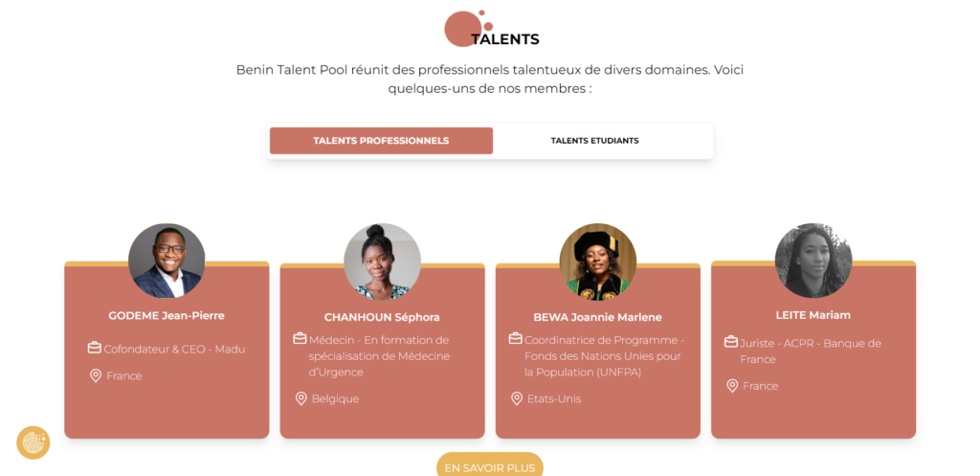Click the location pin next to Belgique
The height and width of the screenshot is (476, 980).
click(x=301, y=398)
